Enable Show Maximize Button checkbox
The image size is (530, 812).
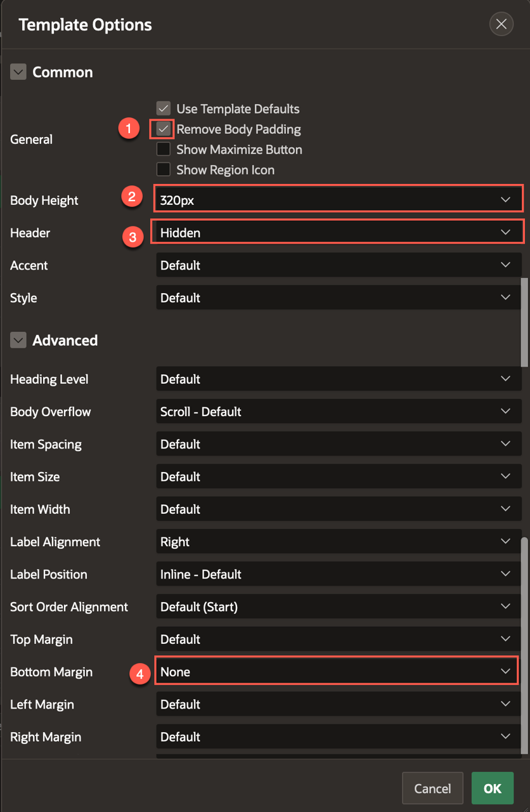click(x=164, y=150)
